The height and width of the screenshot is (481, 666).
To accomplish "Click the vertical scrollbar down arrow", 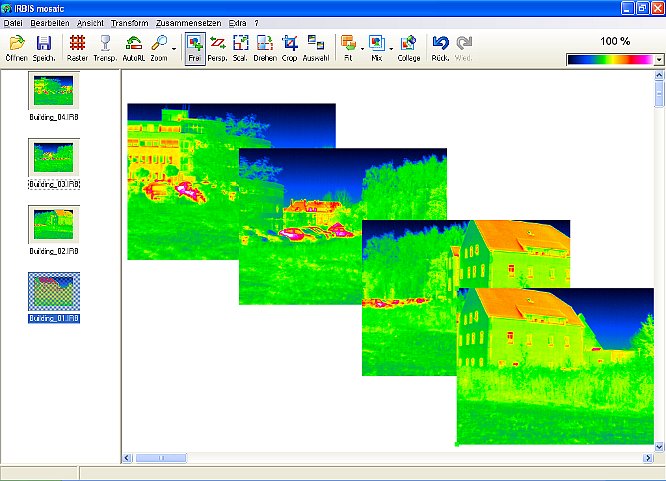I will click(x=659, y=447).
